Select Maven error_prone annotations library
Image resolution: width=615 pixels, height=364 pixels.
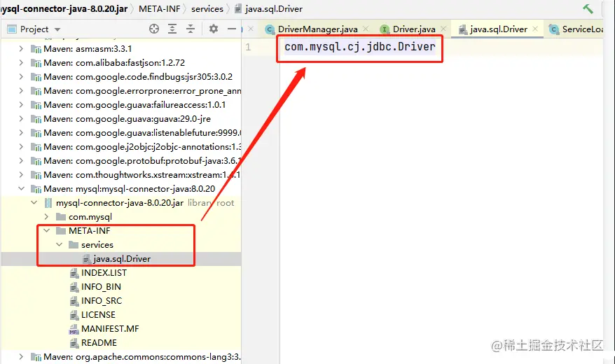tap(142, 91)
